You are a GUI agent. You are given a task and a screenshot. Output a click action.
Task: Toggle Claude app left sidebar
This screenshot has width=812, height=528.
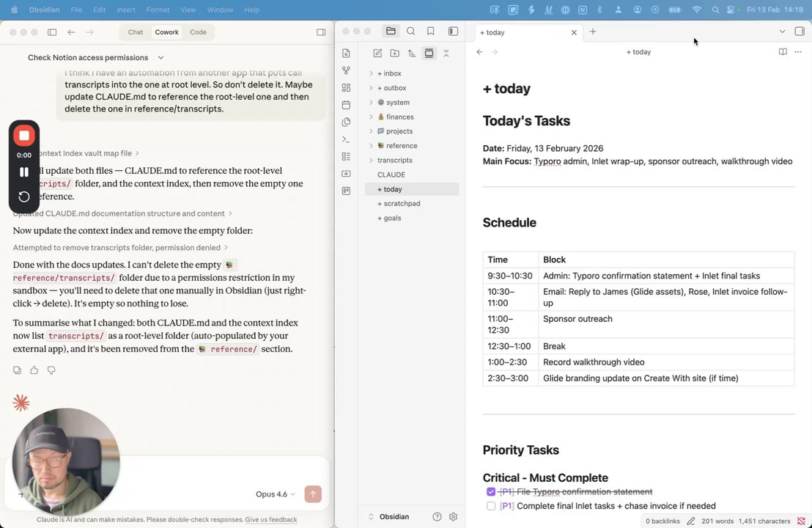[x=52, y=32]
